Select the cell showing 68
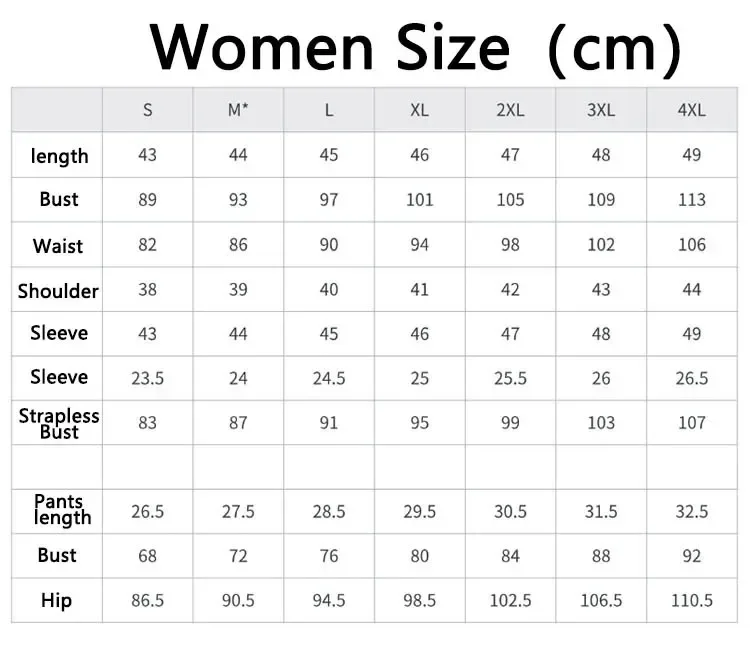Viewport: 750px width, 655px height. tap(147, 556)
